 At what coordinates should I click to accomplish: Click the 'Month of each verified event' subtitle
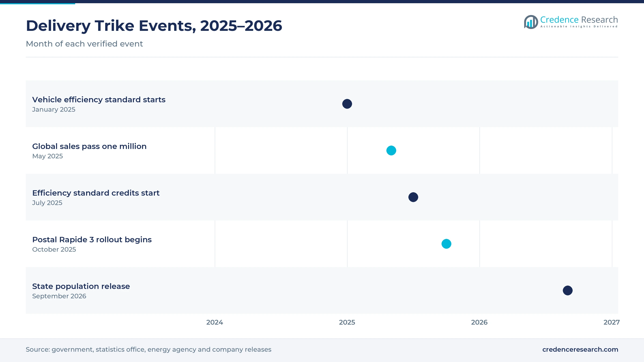click(x=84, y=44)
